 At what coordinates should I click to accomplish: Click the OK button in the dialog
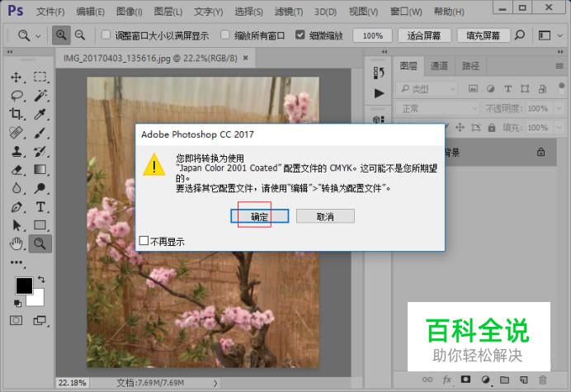click(260, 216)
